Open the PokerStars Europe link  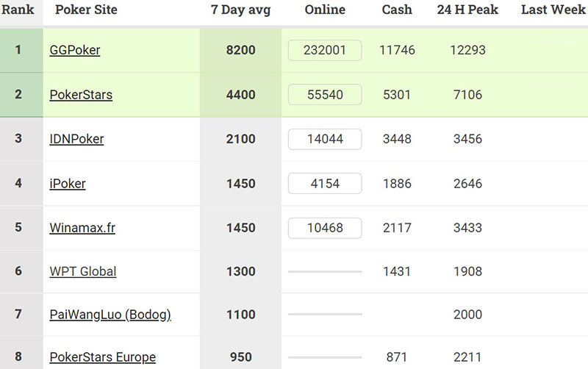[x=102, y=357]
